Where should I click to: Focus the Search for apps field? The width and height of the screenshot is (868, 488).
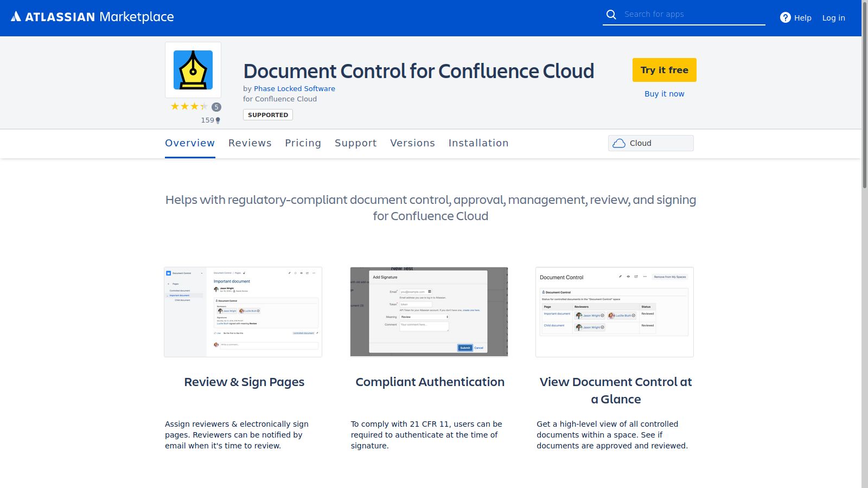point(693,14)
